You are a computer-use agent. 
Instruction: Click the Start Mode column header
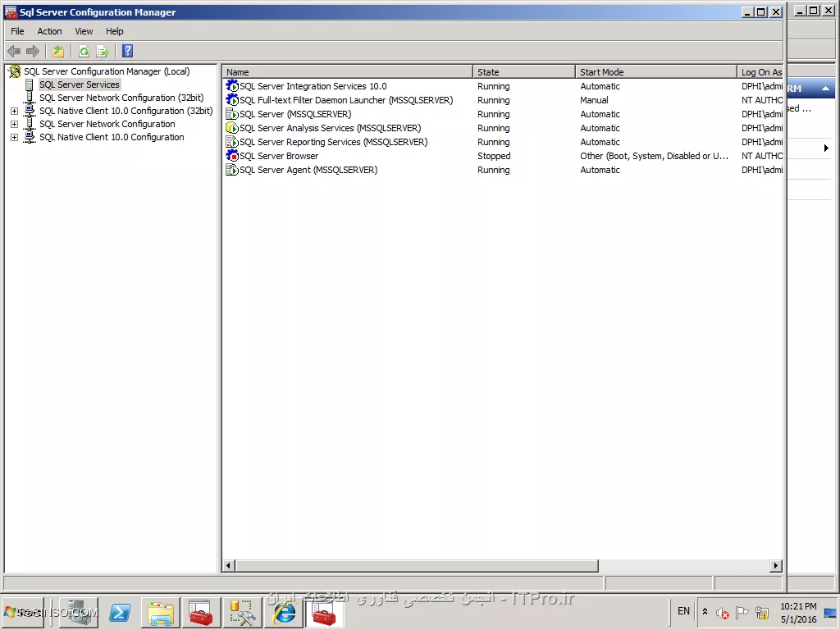pyautogui.click(x=656, y=72)
